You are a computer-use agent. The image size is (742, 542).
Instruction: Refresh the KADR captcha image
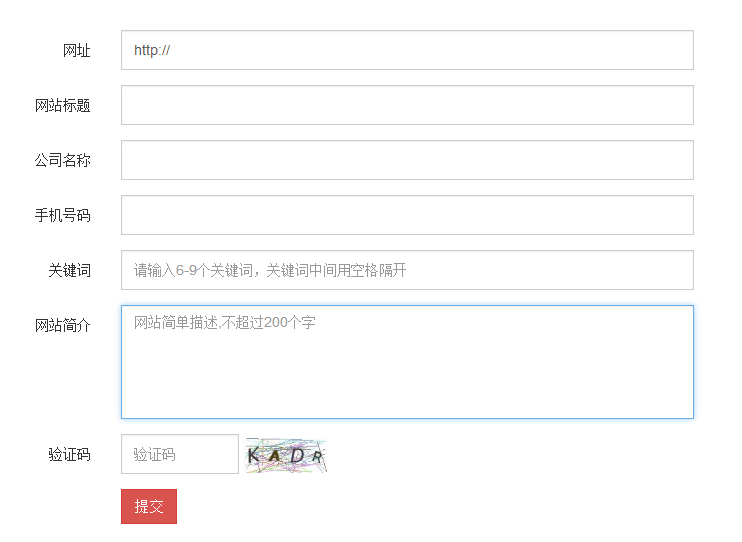[286, 455]
